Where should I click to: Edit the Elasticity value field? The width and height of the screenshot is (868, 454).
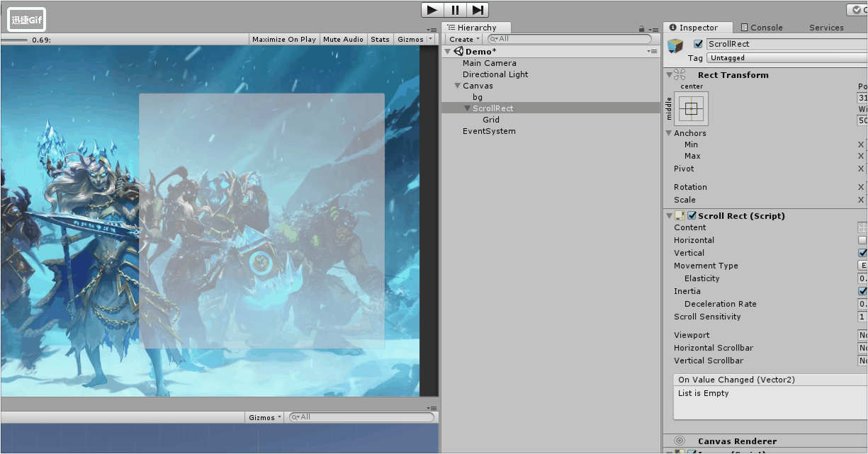point(863,278)
